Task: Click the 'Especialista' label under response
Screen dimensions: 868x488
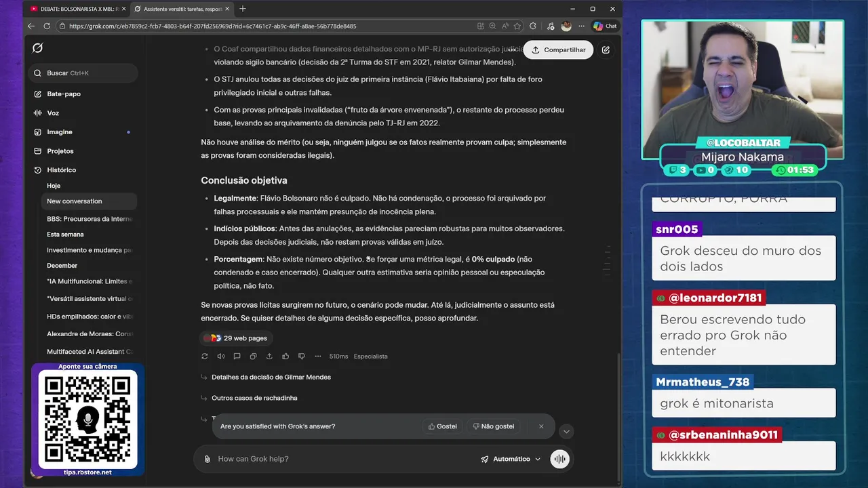Action: point(371,357)
